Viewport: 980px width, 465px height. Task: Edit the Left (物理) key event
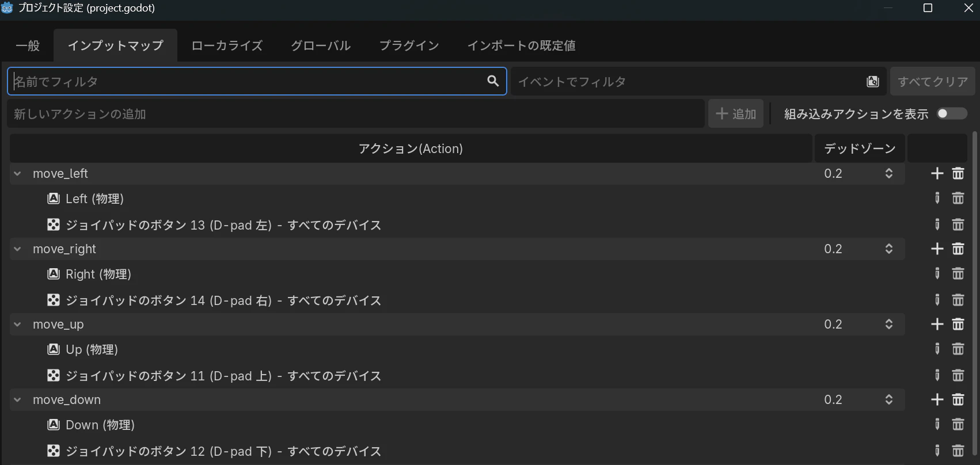937,199
